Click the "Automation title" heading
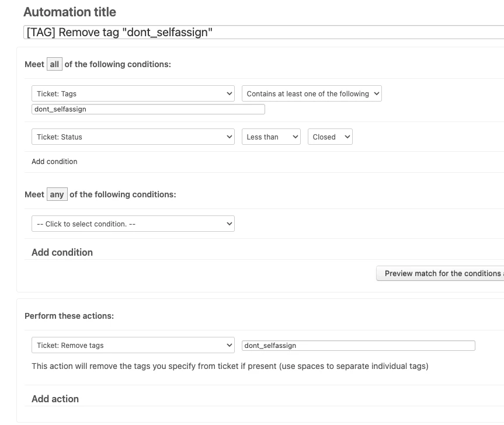 69,12
